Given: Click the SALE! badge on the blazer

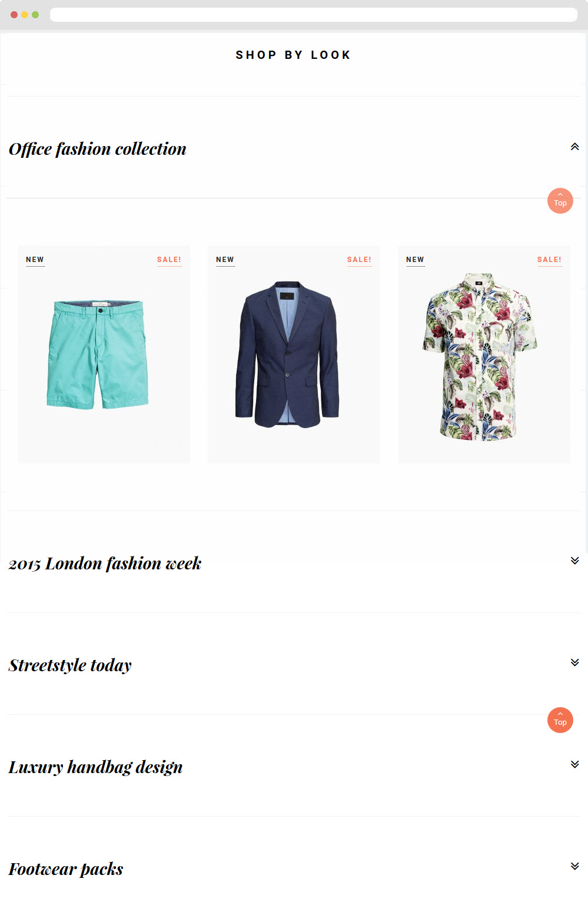Looking at the screenshot, I should [x=359, y=260].
